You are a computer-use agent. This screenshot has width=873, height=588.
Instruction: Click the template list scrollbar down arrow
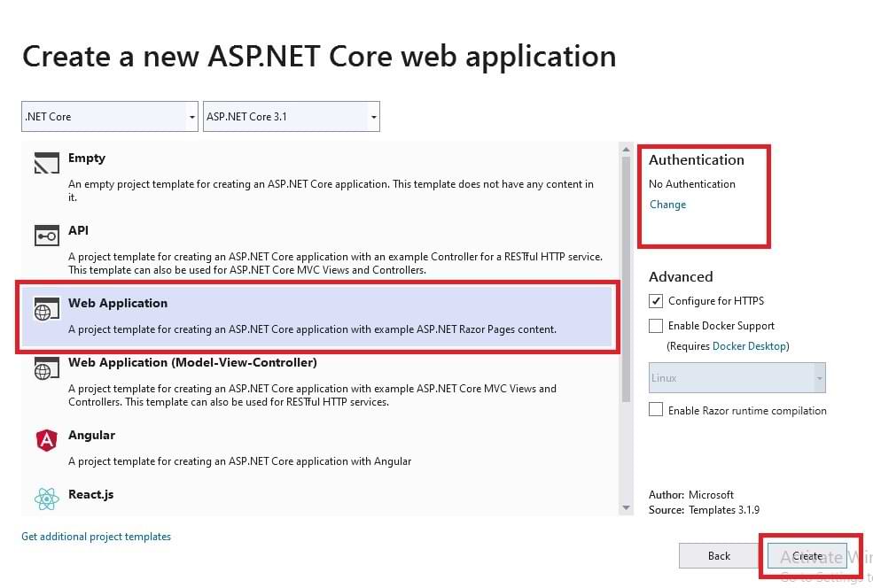point(626,507)
